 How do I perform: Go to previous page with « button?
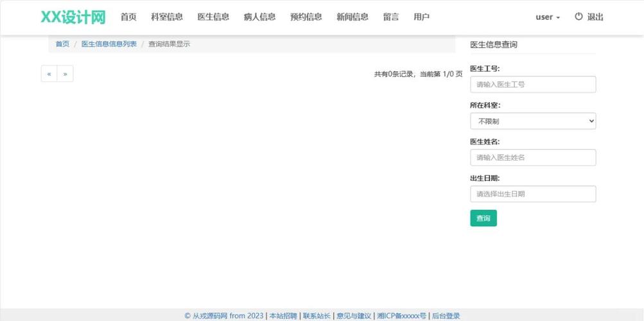(49, 74)
